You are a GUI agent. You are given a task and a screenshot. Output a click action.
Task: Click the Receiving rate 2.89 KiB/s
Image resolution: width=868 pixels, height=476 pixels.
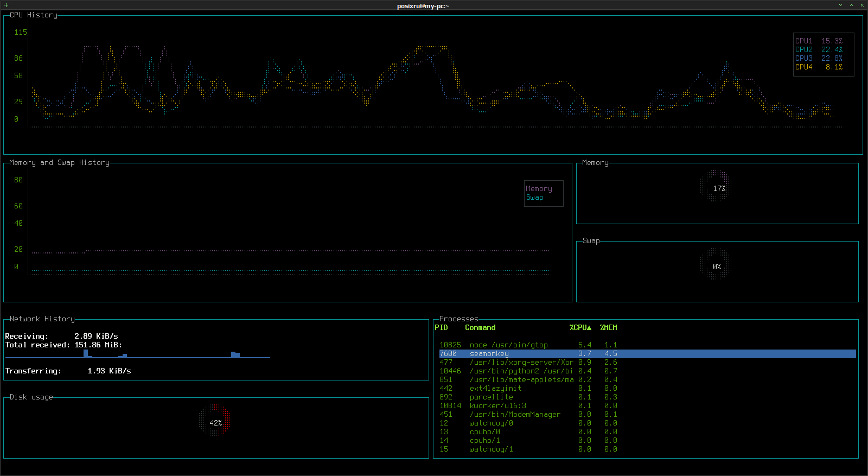(96, 336)
